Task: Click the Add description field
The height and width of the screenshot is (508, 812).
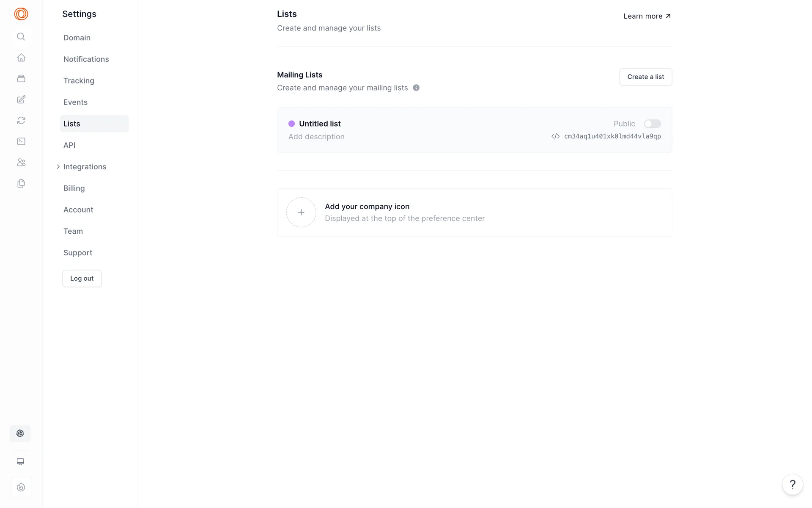Action: (316, 137)
